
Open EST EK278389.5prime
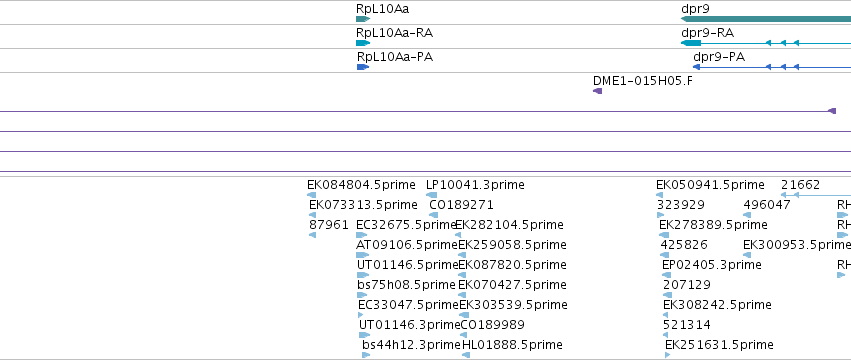713,225
